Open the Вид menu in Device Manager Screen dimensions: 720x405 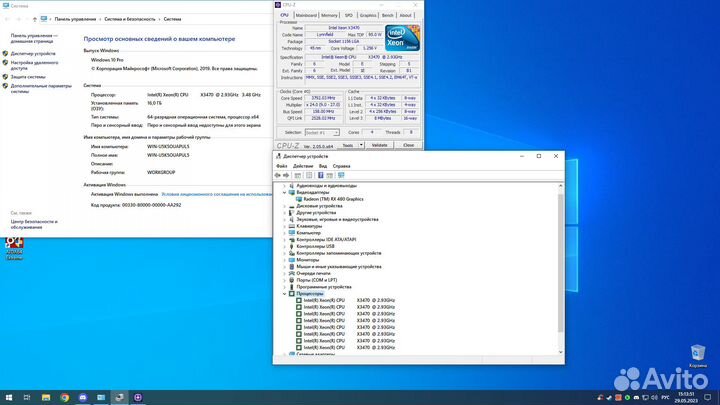tap(323, 166)
